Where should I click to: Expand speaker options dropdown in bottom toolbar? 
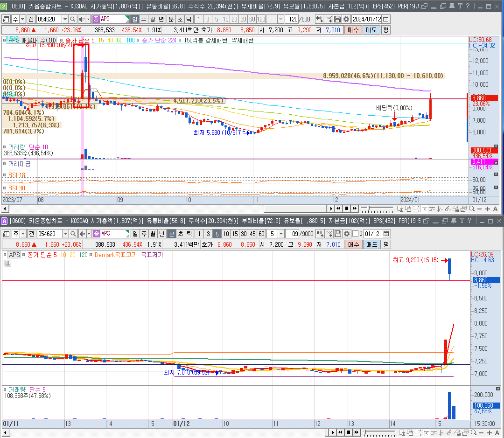pos(89,234)
